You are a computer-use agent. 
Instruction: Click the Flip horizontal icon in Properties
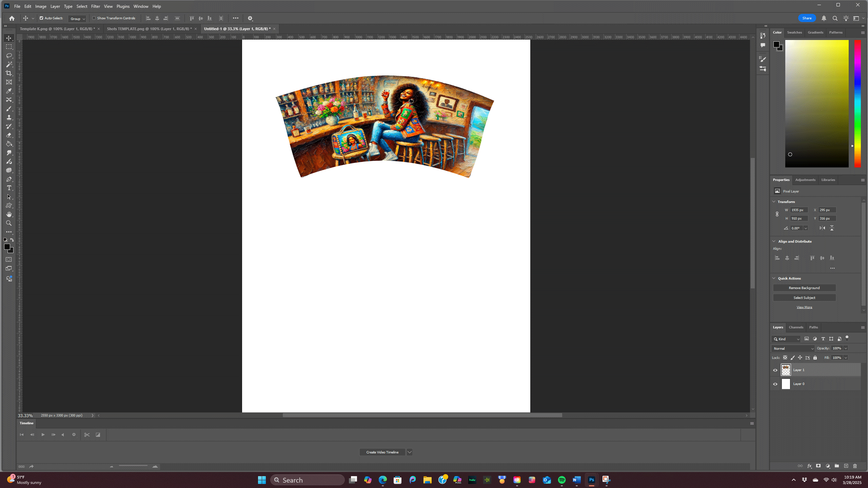pyautogui.click(x=822, y=228)
